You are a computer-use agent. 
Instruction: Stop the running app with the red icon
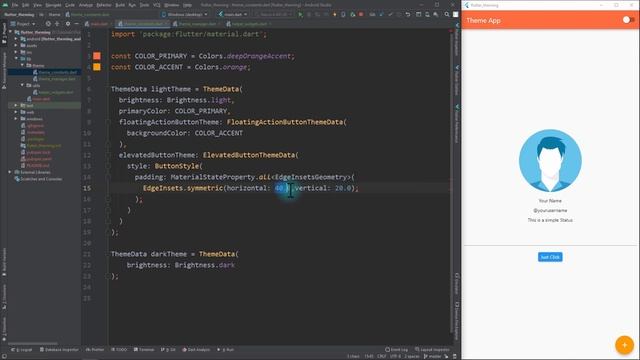click(361, 14)
